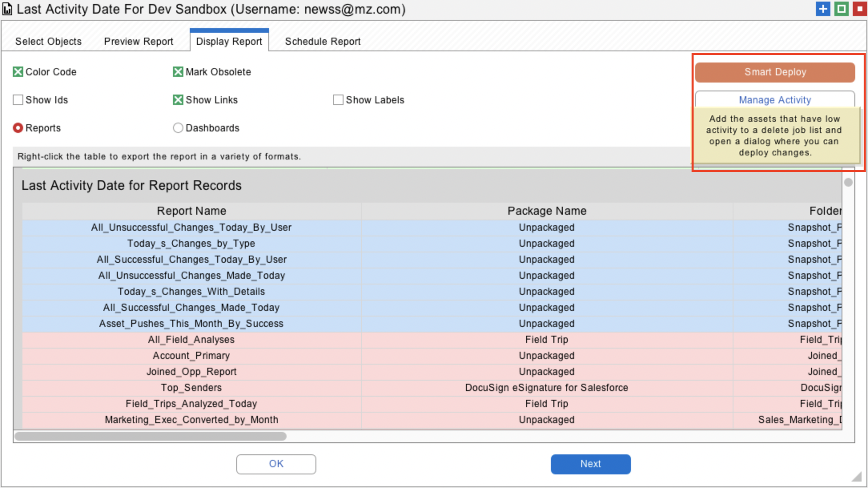The image size is (868, 488).
Task: Click the blue Next button
Action: point(591,464)
